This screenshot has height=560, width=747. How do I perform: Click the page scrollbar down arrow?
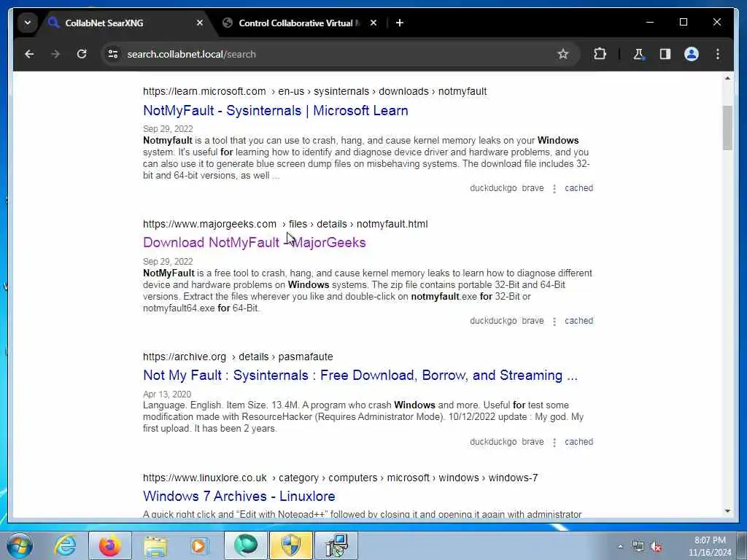point(727,511)
